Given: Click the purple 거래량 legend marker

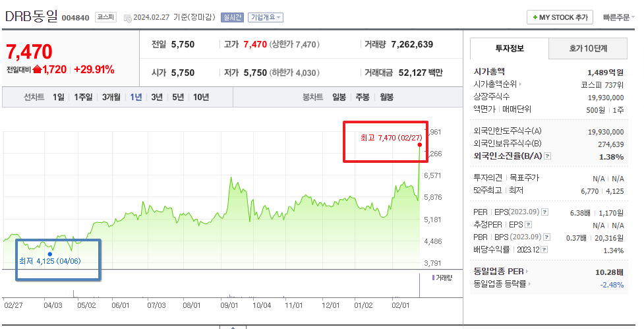Looking at the screenshot, I should click(433, 278).
